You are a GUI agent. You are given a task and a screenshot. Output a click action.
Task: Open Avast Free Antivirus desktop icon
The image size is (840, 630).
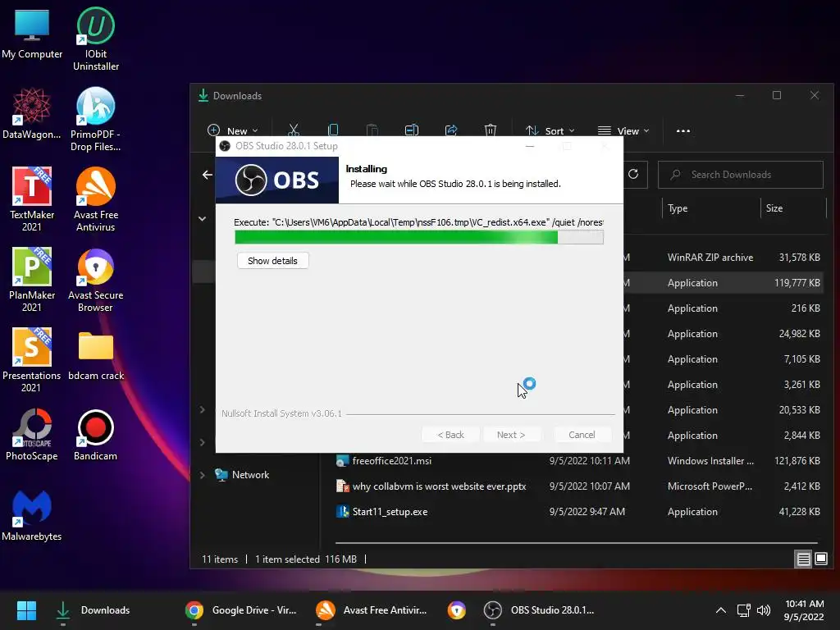tap(96, 199)
